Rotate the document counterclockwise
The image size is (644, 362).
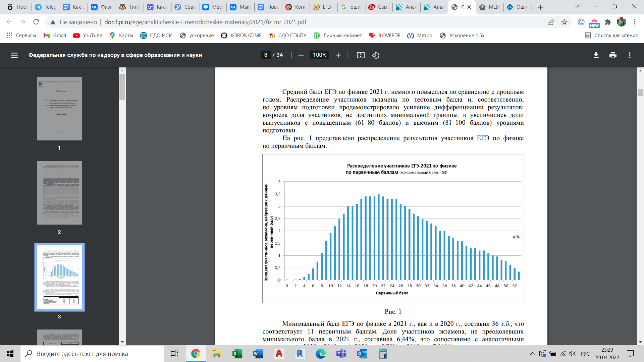tap(376, 55)
